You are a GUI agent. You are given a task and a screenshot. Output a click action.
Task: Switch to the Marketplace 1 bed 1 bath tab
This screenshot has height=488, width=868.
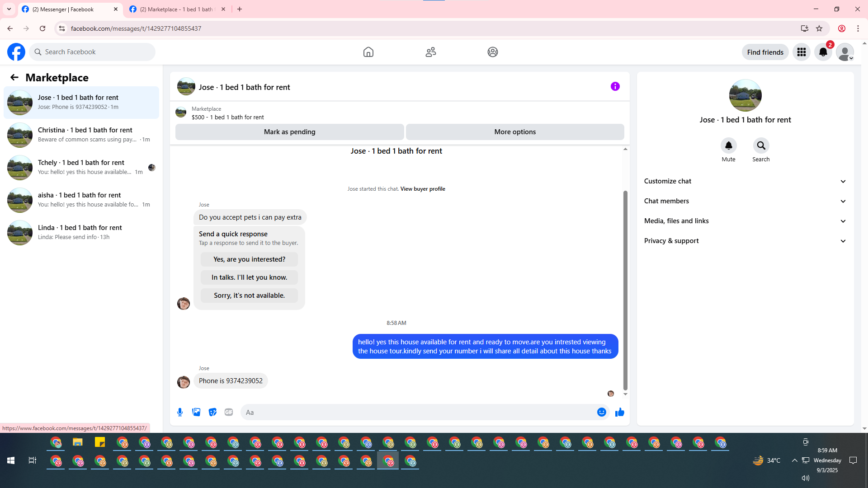pos(177,9)
